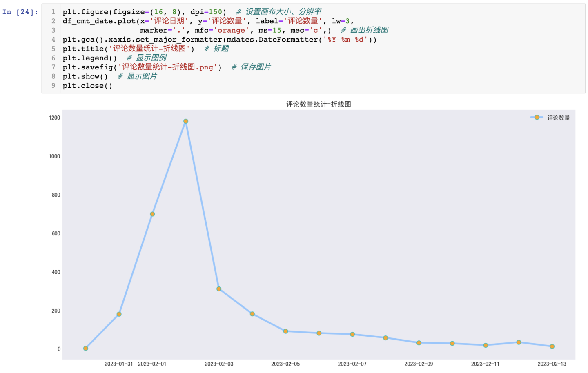The image size is (588, 373).
Task: Click the comment # 保存图片
Action: (251, 67)
